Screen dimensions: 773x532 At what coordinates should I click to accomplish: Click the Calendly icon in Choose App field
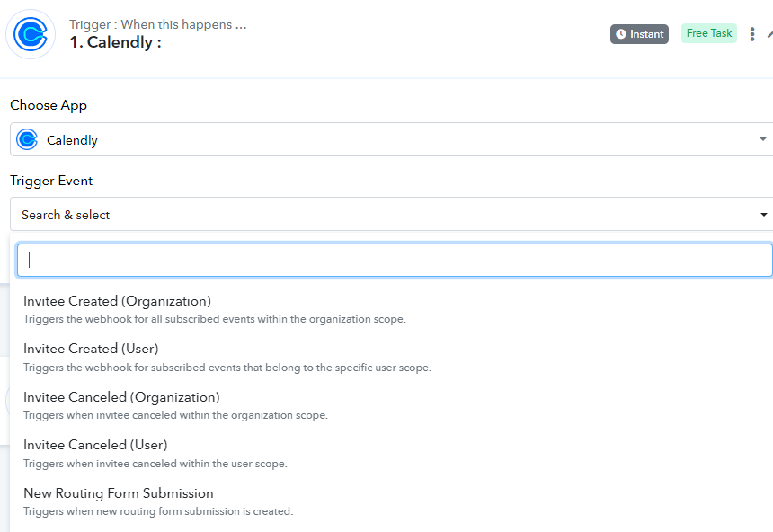27,139
